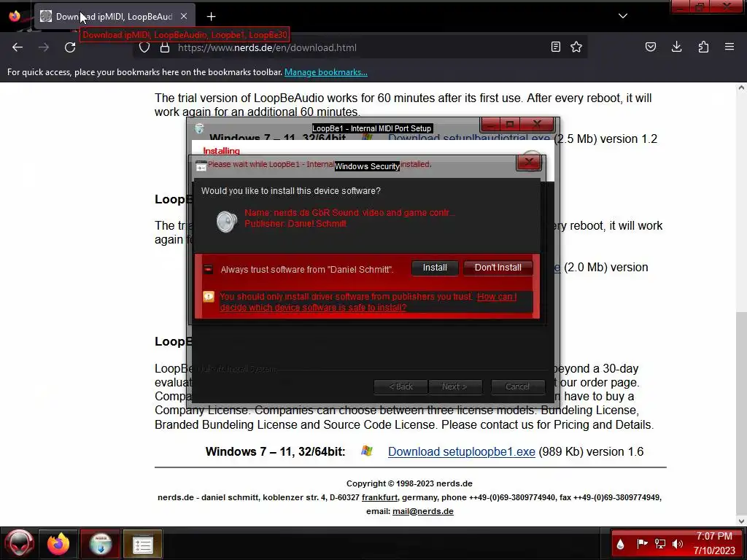
Task: Toggle reader view icon in address bar
Action: click(555, 47)
